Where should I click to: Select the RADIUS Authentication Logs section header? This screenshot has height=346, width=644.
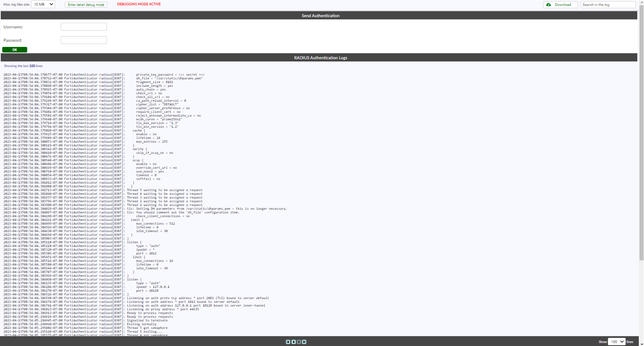pos(321,58)
